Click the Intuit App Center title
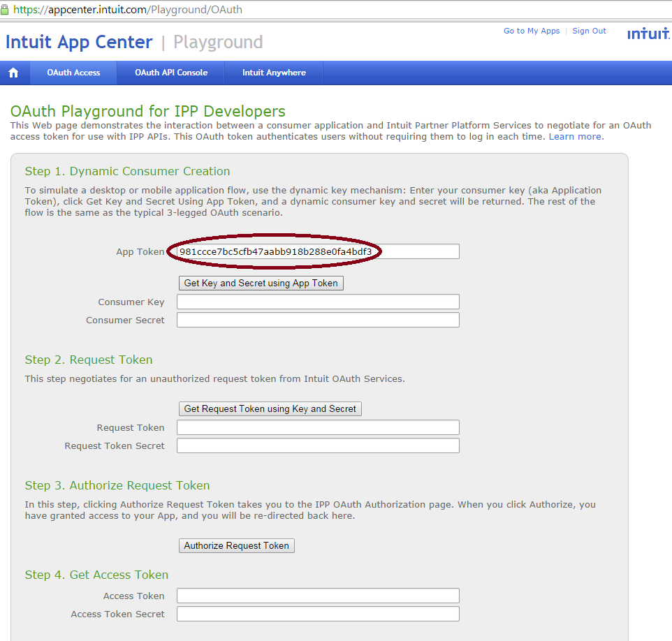 [79, 42]
